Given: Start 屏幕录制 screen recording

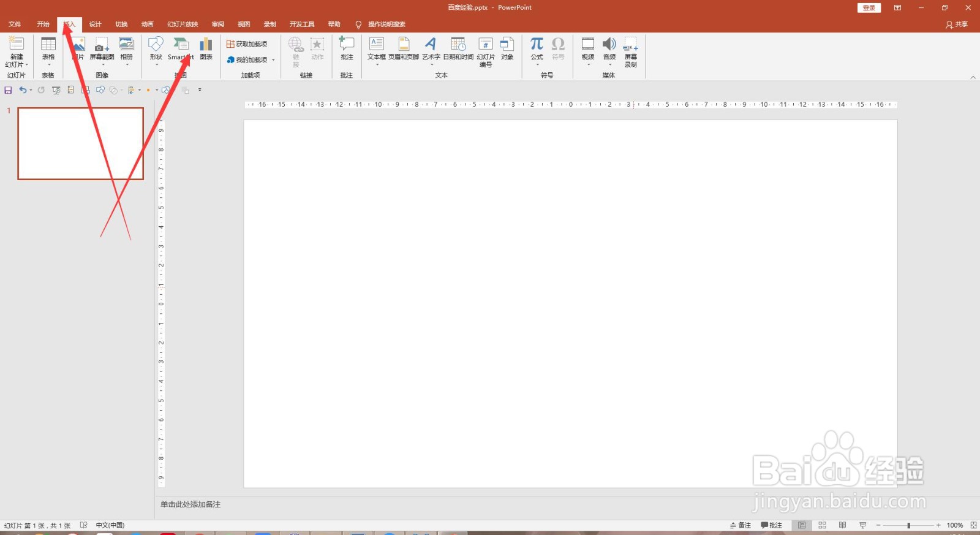Looking at the screenshot, I should (631, 51).
